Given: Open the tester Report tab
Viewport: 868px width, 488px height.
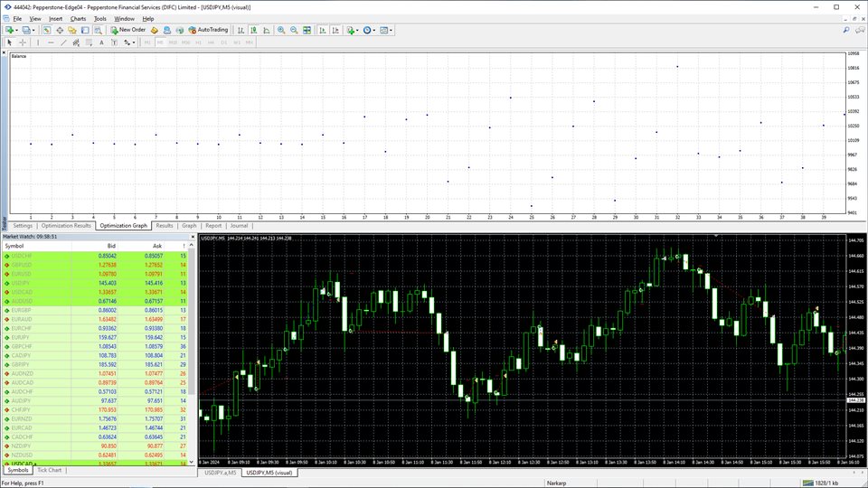Looking at the screenshot, I should click(x=213, y=226).
